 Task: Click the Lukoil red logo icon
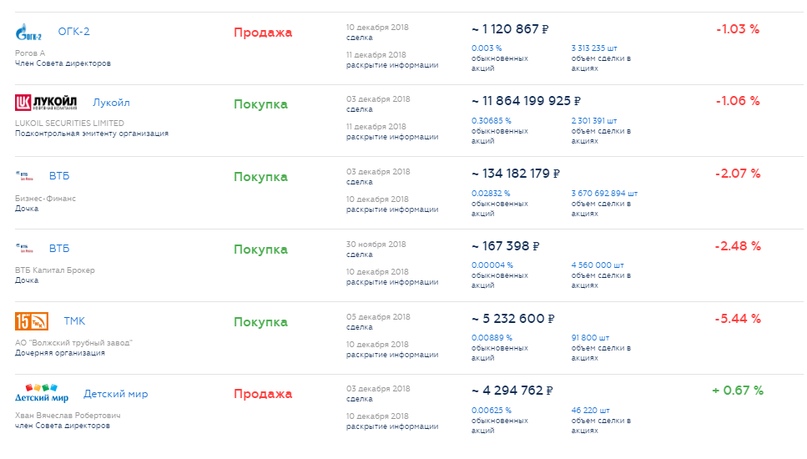pos(47,102)
